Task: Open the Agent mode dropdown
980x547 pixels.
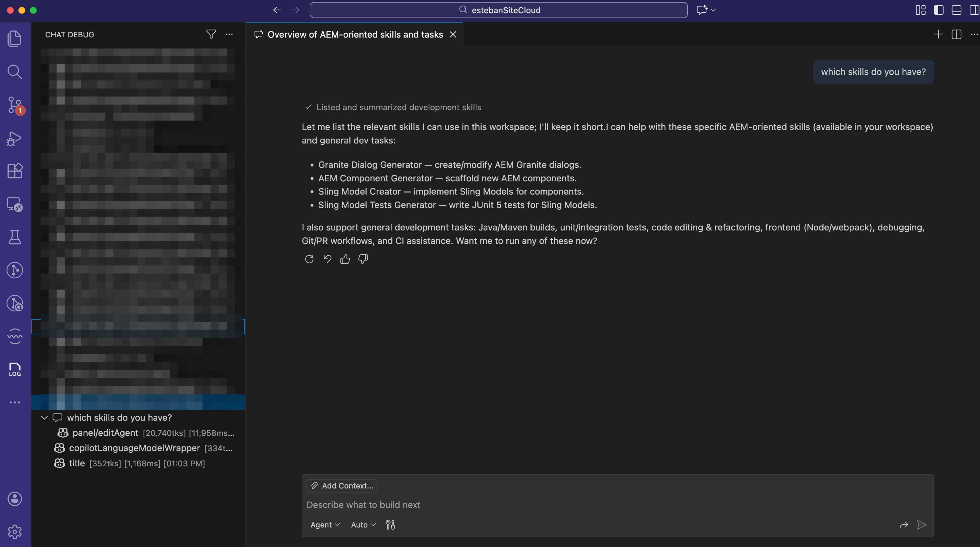Action: [325, 525]
